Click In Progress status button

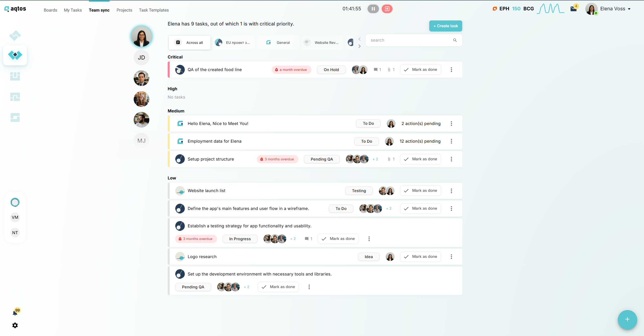point(240,239)
